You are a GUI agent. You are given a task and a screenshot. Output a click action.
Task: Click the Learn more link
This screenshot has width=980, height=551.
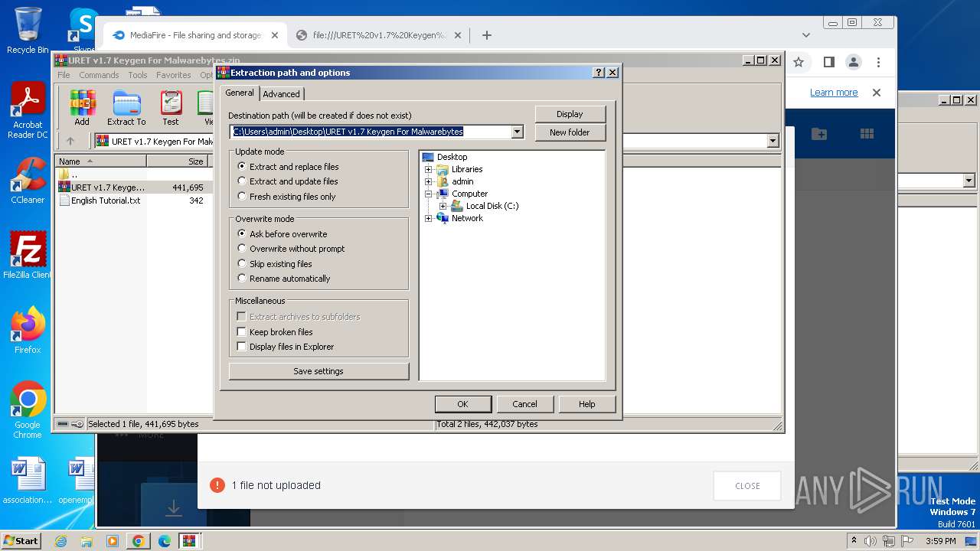click(x=834, y=93)
